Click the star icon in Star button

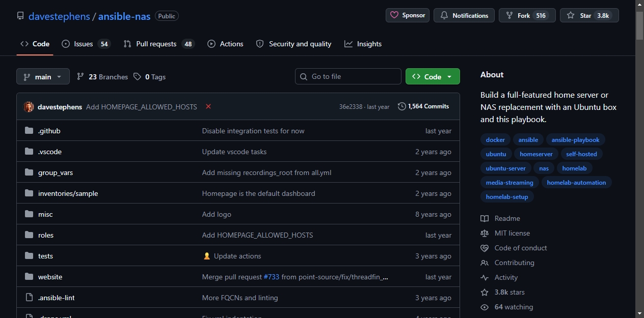571,16
